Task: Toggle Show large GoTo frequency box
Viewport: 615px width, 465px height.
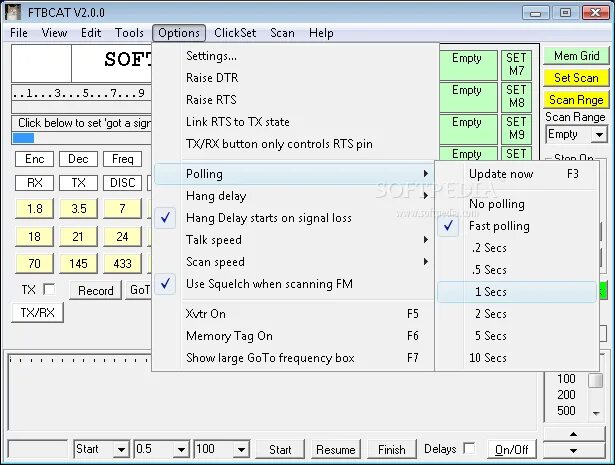Action: coord(295,358)
